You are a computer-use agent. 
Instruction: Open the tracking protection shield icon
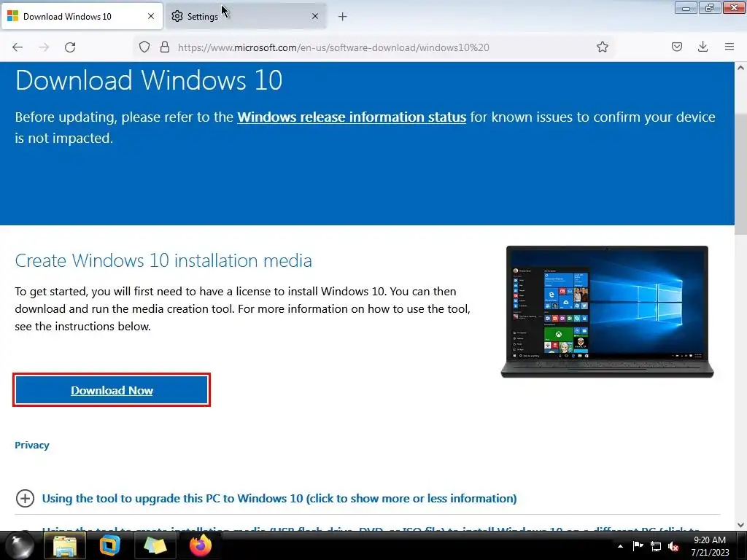tap(144, 47)
